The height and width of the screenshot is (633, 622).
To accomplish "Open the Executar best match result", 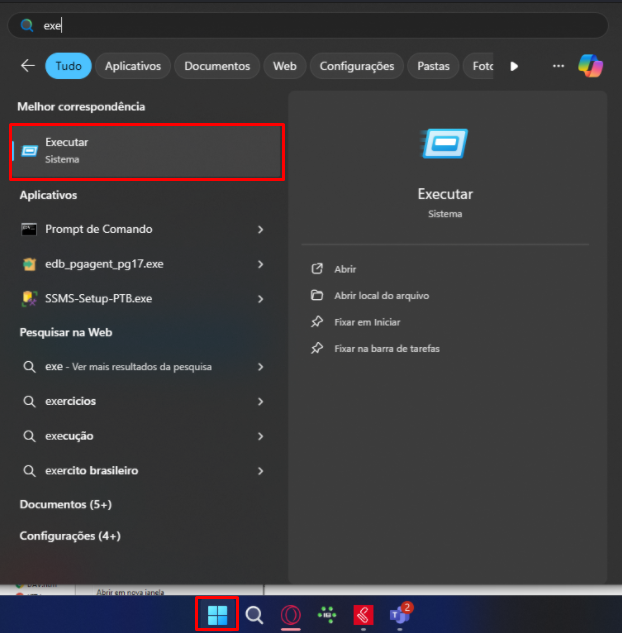I will coord(147,151).
